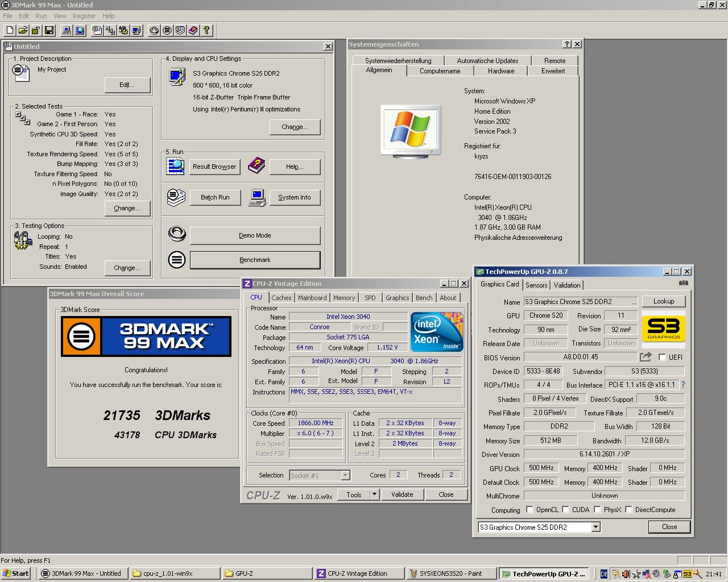Click the Select Tests checklist toolbar icon

click(x=111, y=30)
